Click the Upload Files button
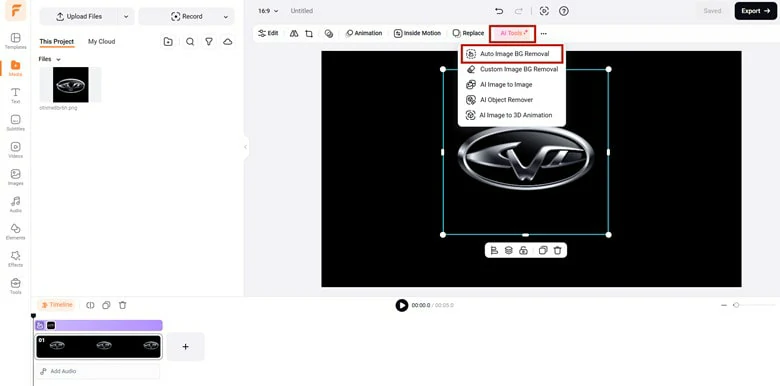Screen dimensions: 780x386 (x=79, y=16)
